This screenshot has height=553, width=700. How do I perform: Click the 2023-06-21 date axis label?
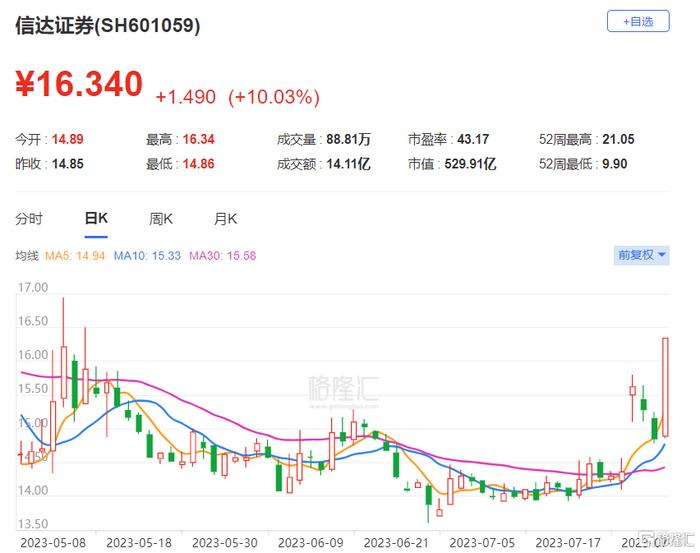tap(396, 543)
